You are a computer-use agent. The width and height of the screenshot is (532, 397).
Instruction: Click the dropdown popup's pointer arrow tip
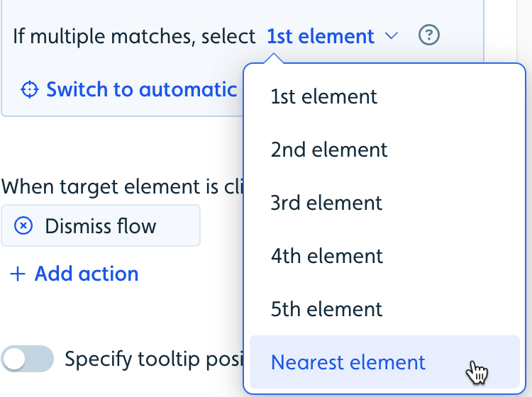(274, 55)
